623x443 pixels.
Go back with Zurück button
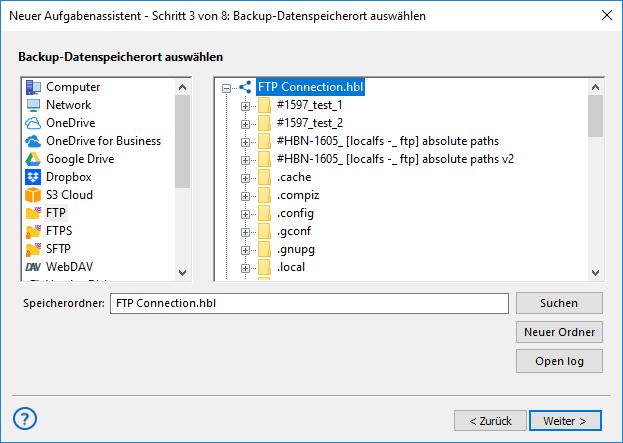[490, 421]
